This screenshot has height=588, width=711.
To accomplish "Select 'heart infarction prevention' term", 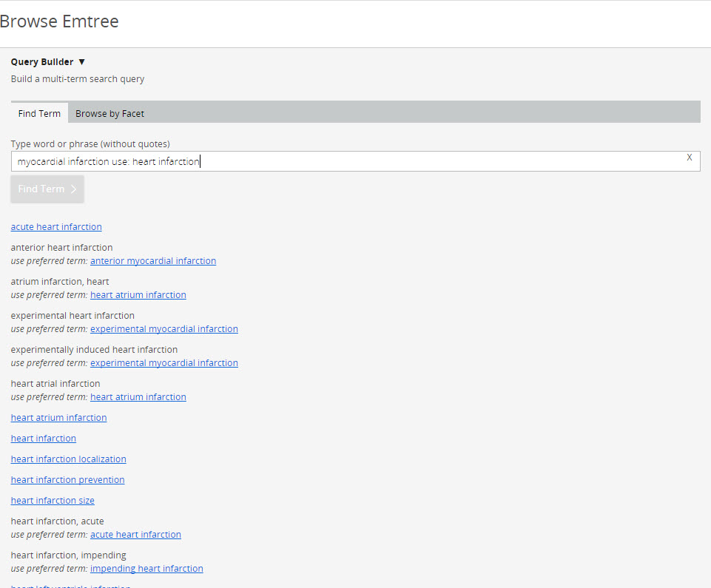I will pyautogui.click(x=67, y=480).
